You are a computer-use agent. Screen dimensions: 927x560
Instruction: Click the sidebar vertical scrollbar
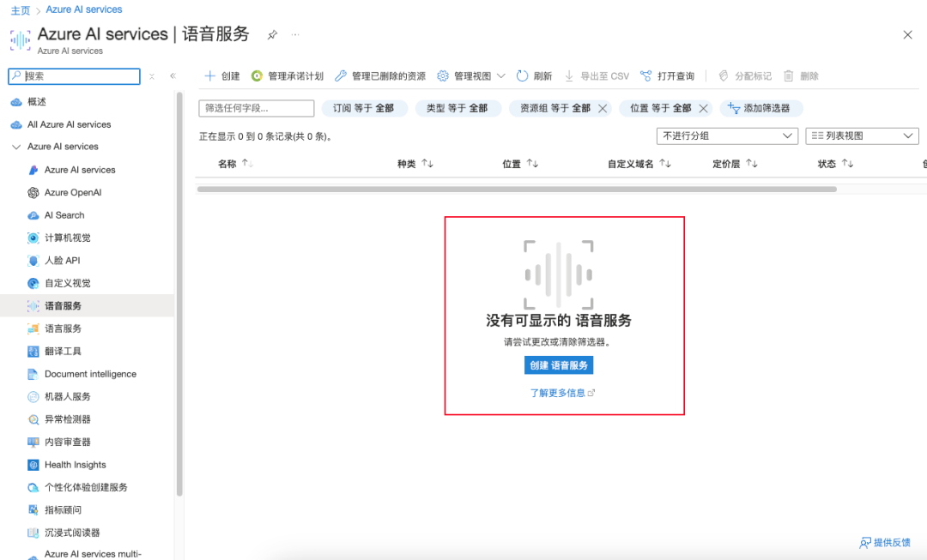coord(179,293)
